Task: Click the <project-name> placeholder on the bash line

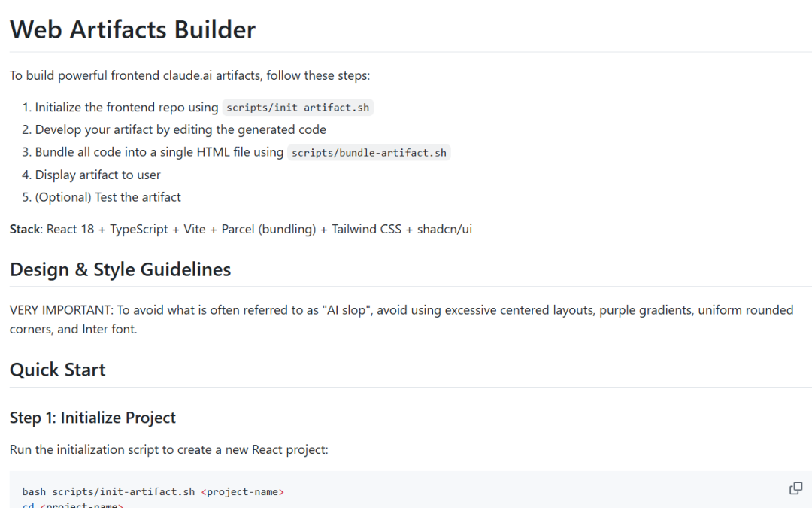Action: [242, 492]
